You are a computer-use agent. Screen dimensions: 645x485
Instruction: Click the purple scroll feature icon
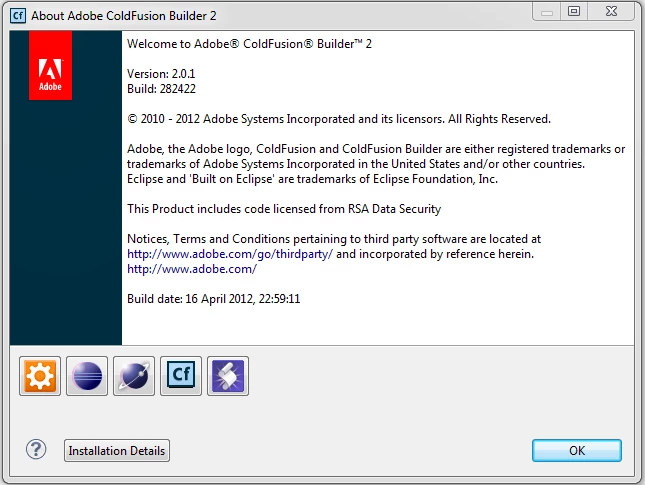[228, 376]
